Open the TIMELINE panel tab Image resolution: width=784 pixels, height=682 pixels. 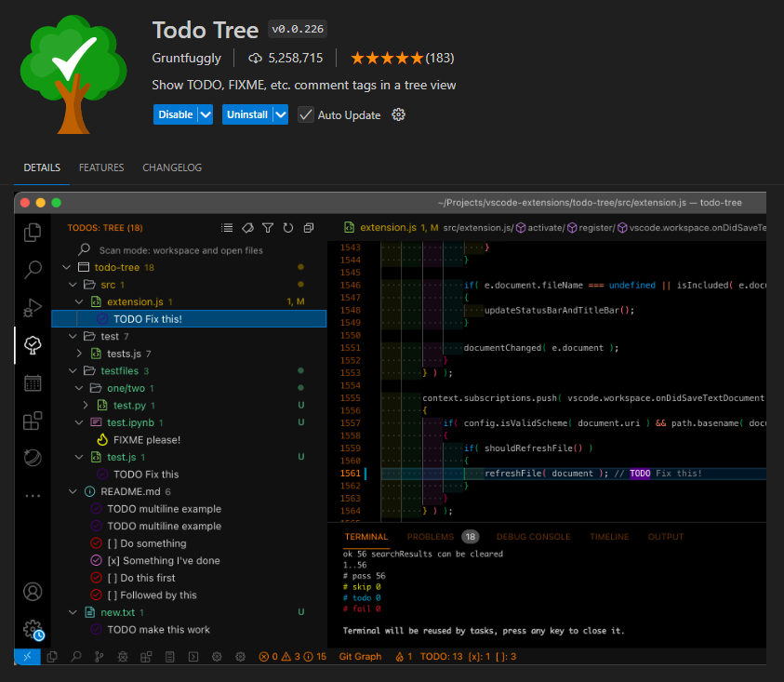(x=609, y=537)
